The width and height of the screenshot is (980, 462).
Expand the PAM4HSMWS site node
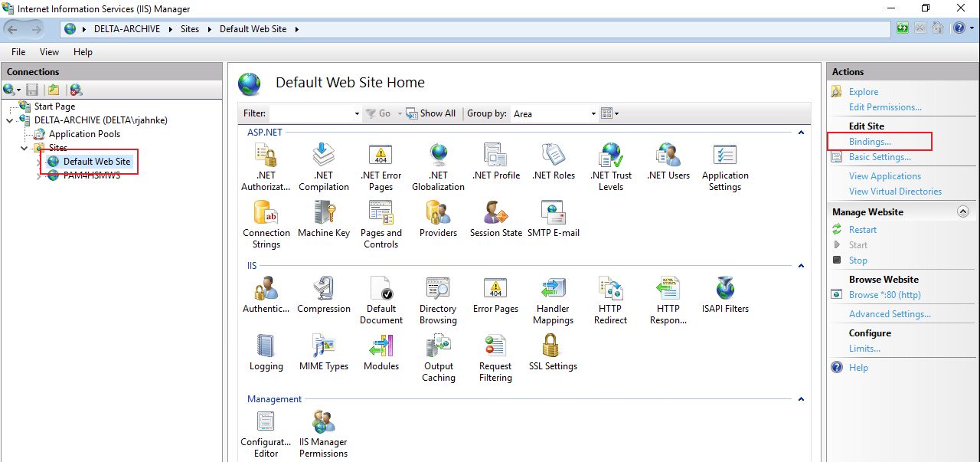39,175
